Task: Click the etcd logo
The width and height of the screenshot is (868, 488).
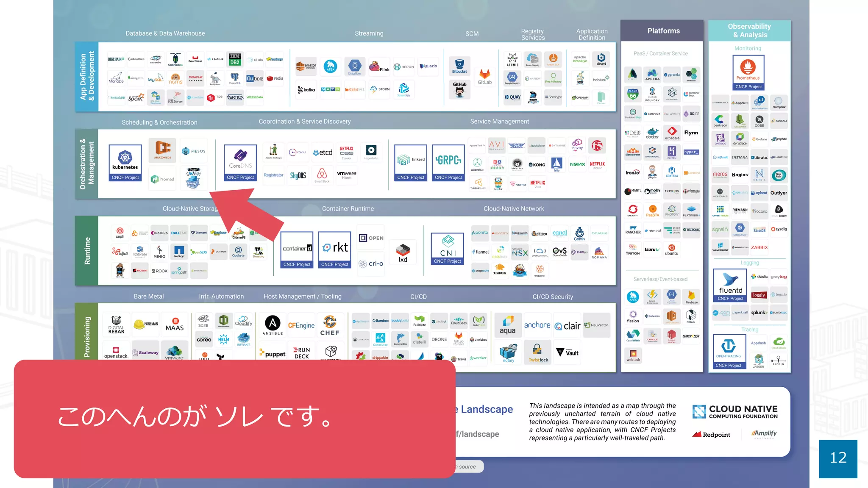Action: pos(323,152)
